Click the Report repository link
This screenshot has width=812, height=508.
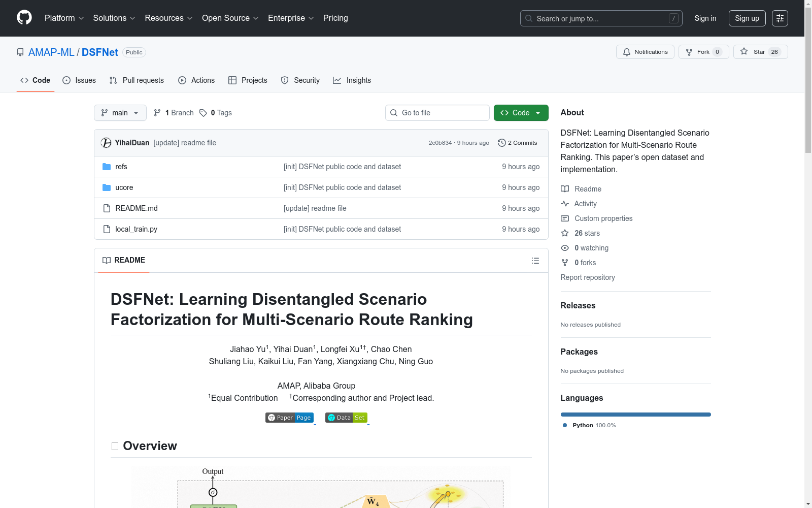(x=588, y=277)
